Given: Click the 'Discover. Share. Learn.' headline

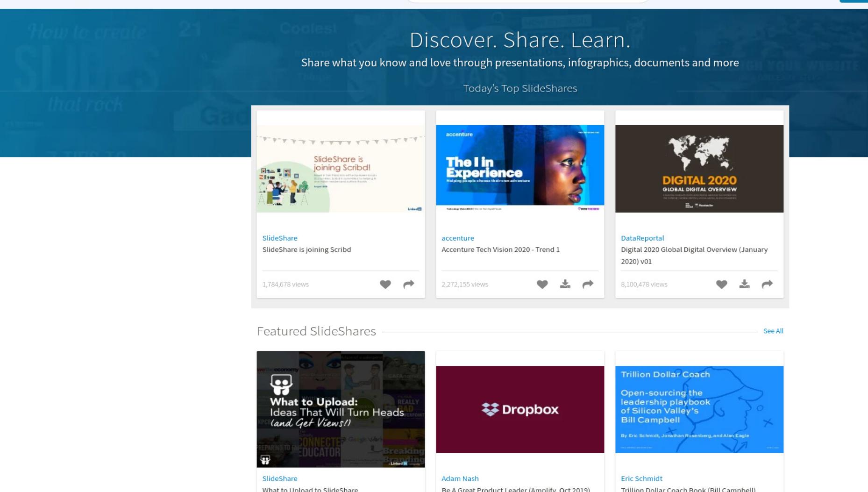Looking at the screenshot, I should click(x=520, y=40).
